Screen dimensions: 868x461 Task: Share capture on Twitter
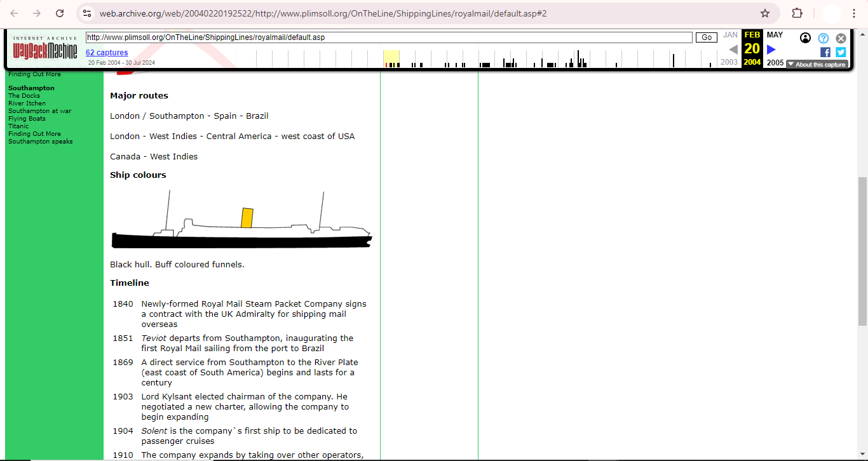(x=841, y=52)
